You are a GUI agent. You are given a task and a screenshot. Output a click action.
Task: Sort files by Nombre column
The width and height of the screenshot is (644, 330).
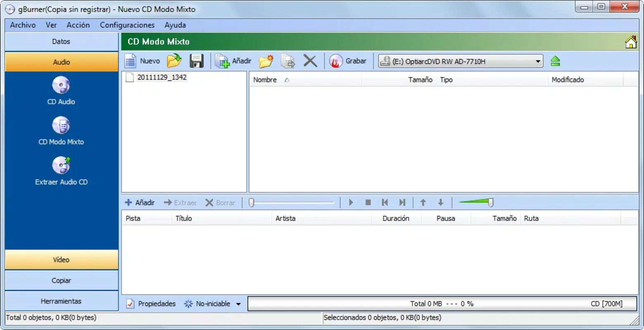305,80
